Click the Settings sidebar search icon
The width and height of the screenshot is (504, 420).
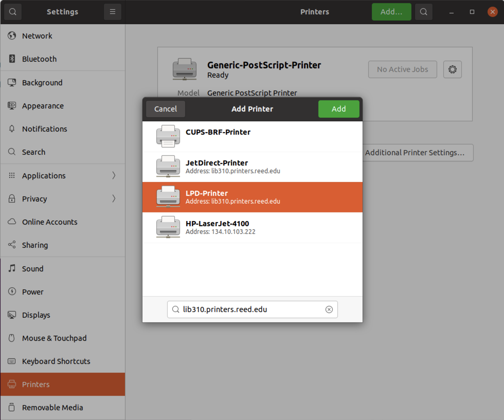pos(12,12)
